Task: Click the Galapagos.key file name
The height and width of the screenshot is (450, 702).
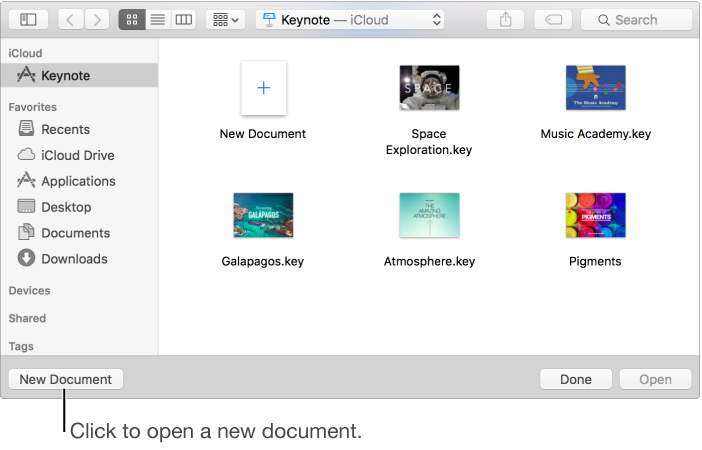Action: click(x=263, y=261)
